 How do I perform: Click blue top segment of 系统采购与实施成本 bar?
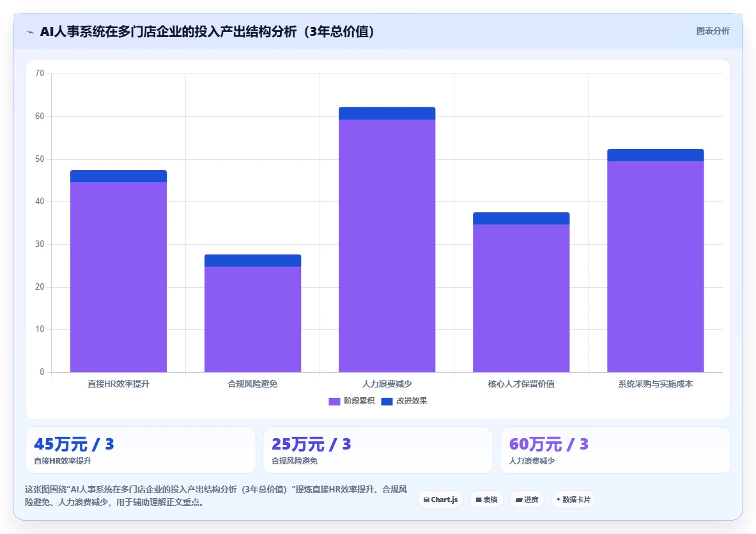point(656,155)
